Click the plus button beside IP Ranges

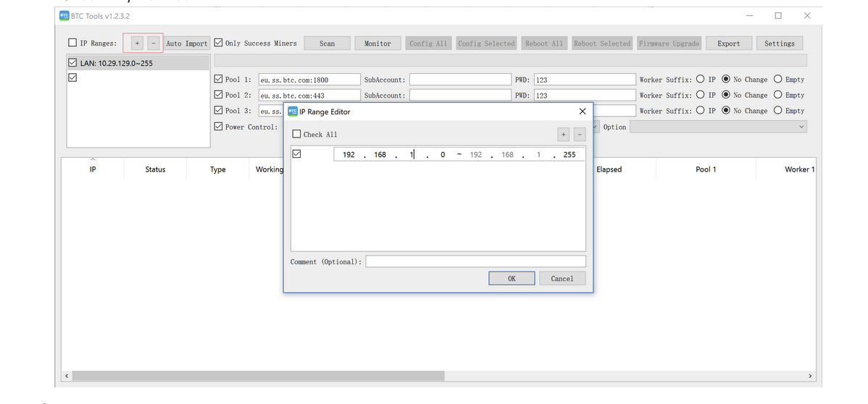tap(137, 43)
